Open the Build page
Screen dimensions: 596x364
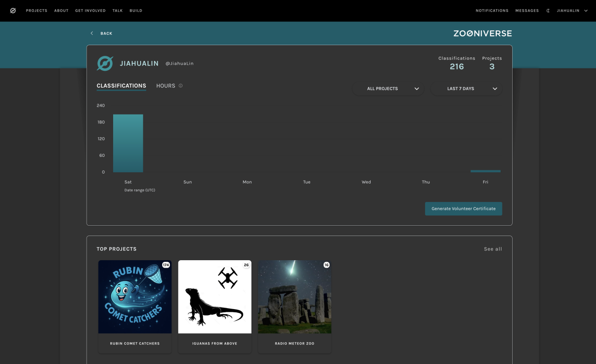tap(136, 11)
